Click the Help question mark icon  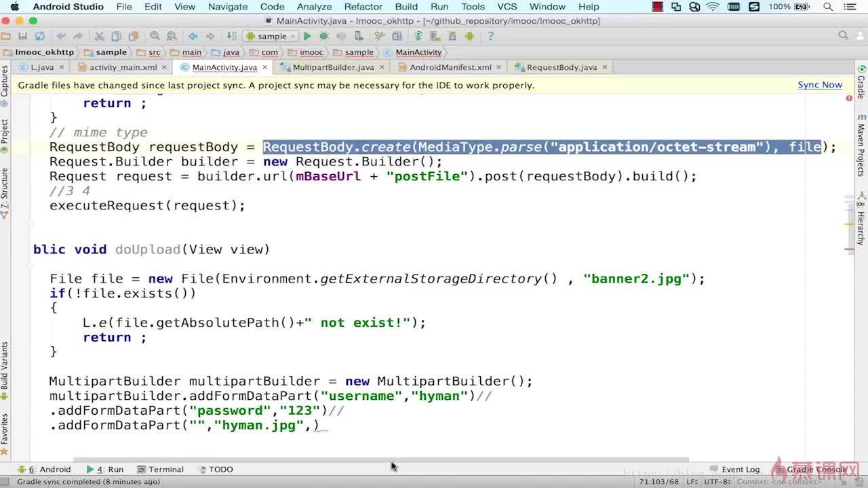(490, 36)
